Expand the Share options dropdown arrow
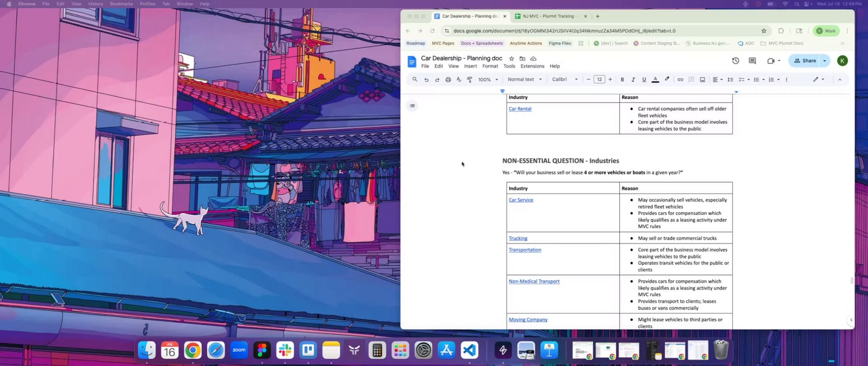Screen dimensions: 868x366 pos(824,61)
